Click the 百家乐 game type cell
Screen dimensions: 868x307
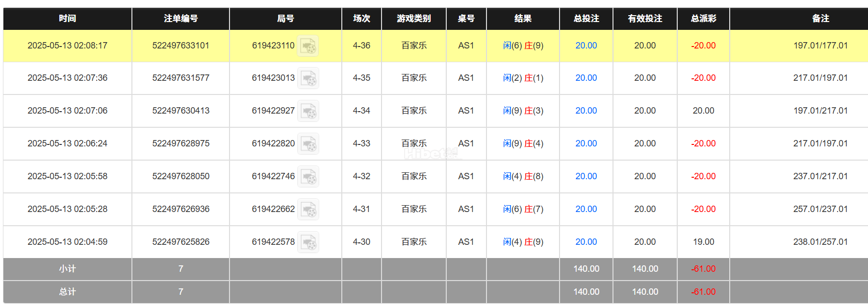pos(413,46)
